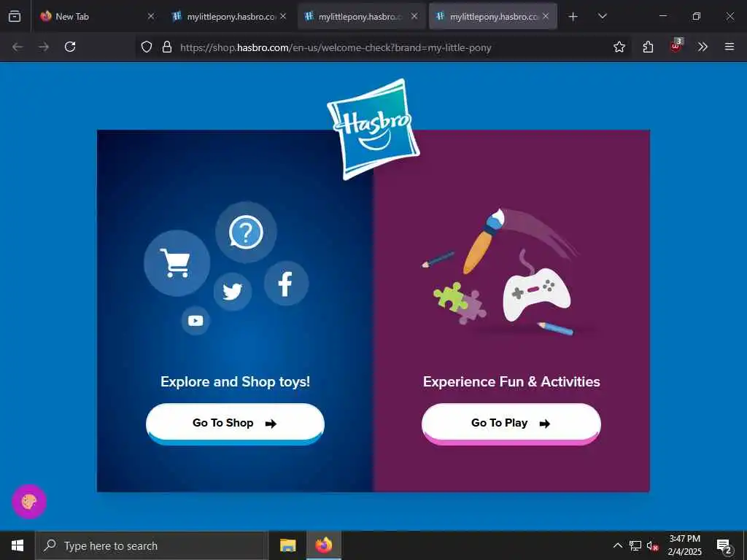Click the Hasbro logo
Viewport: 747px width, 560px height.
(373, 129)
